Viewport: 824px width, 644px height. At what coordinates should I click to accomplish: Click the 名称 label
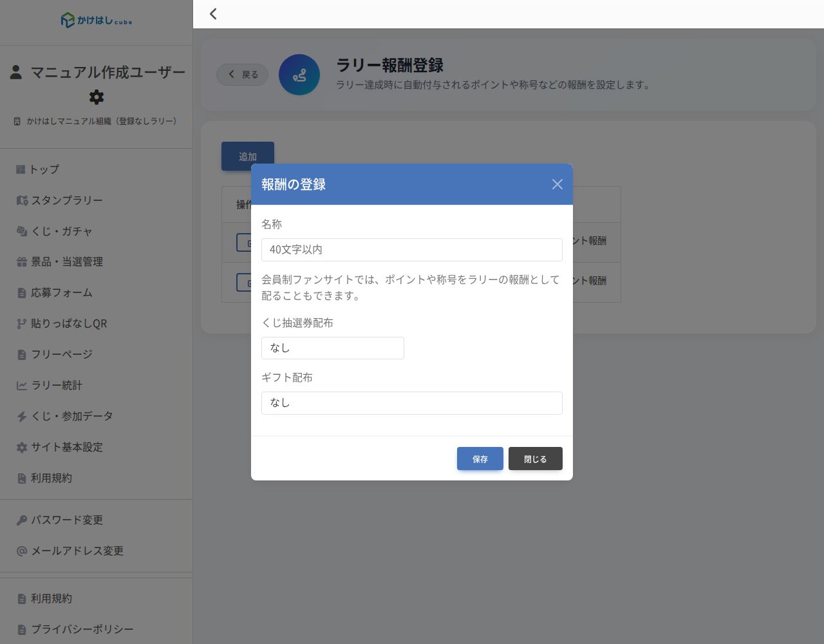coord(272,225)
